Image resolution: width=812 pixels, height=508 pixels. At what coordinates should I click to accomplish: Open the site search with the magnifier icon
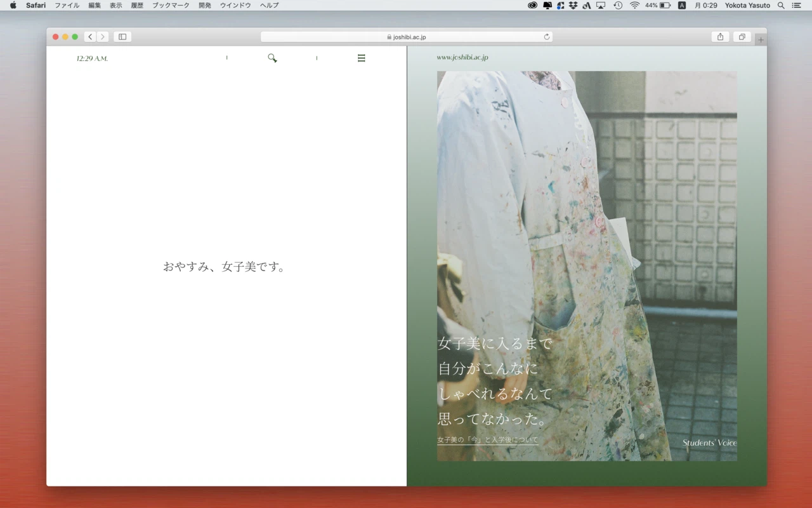pos(272,57)
